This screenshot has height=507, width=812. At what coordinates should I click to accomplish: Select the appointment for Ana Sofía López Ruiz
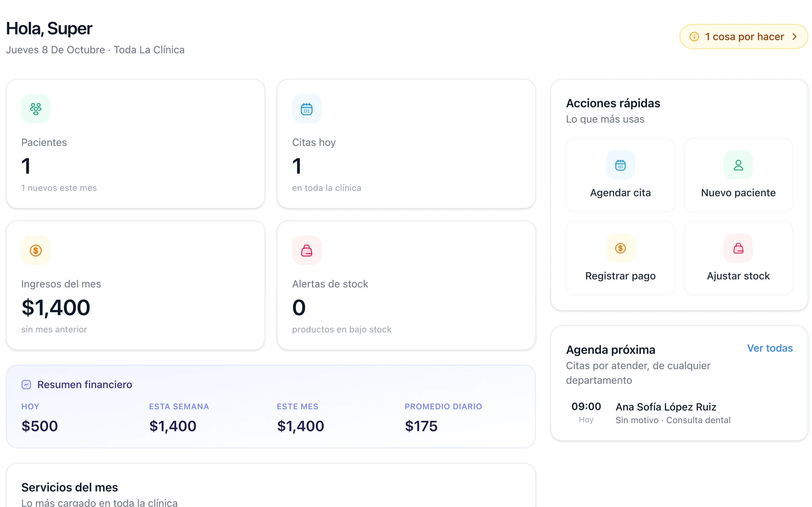(x=679, y=413)
